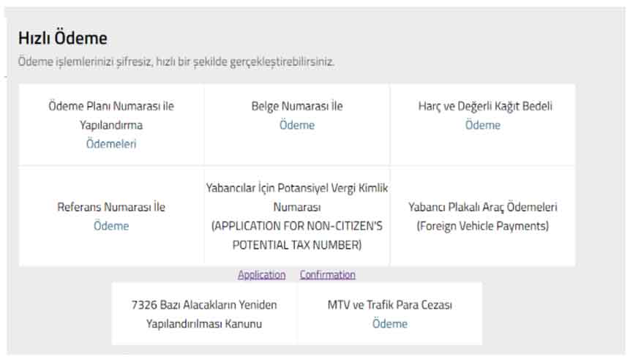
Task: Click the Hızlı Ödeme heading
Action: [x=63, y=38]
